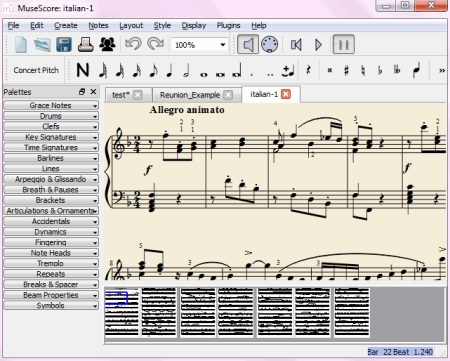Close the Palettes panel
450x361 pixels.
click(93, 92)
